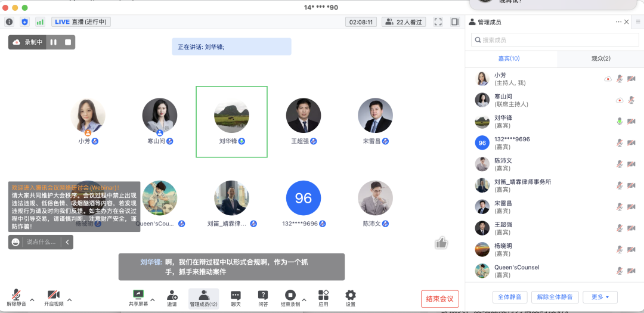The height and width of the screenshot is (313, 644).
Task: Click the blue security shield icon
Action: click(x=24, y=22)
